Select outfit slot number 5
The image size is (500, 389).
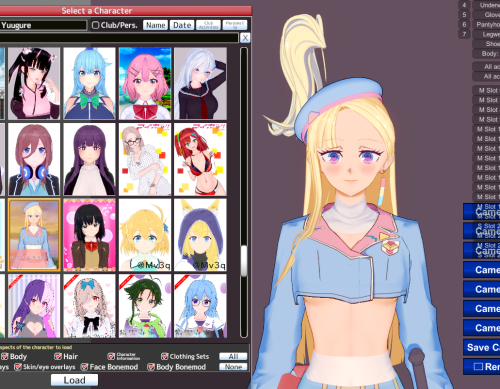pos(464,15)
